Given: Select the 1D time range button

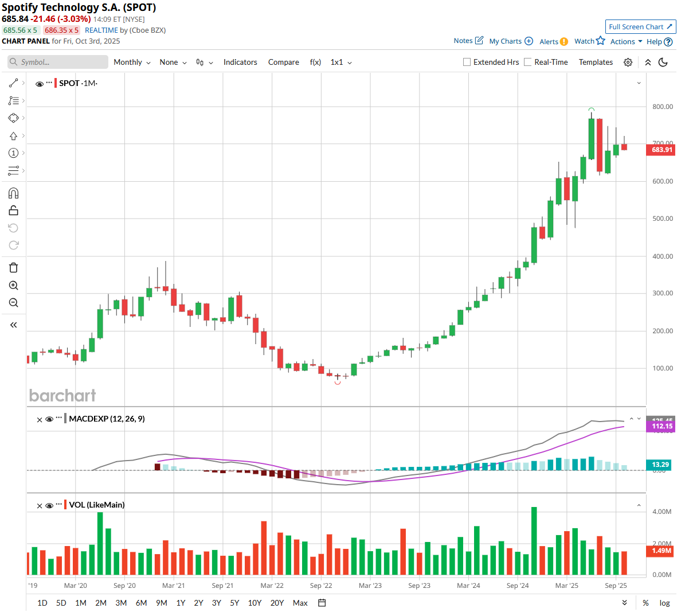Looking at the screenshot, I should pos(42,603).
